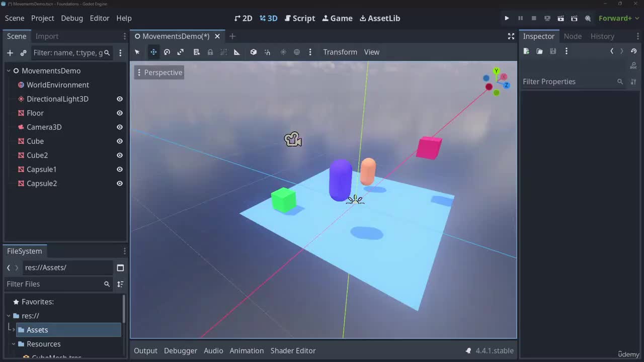Open the Forward+ renderer dropdown
Image resolution: width=644 pixels, height=362 pixels.
click(618, 18)
